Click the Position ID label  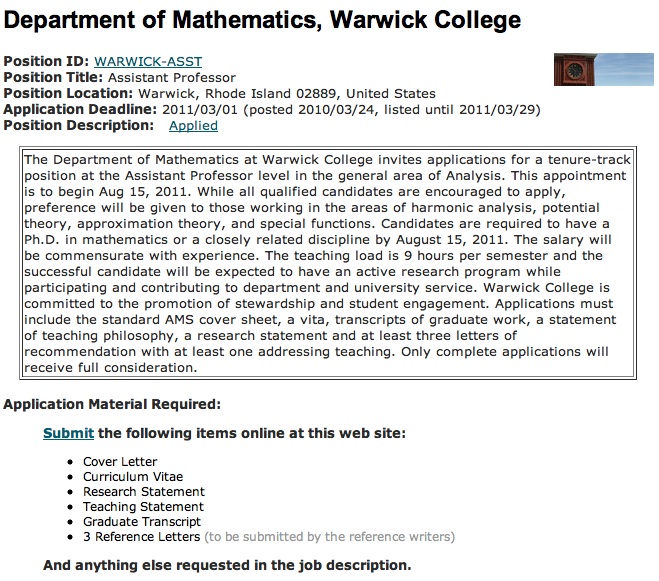pos(46,62)
